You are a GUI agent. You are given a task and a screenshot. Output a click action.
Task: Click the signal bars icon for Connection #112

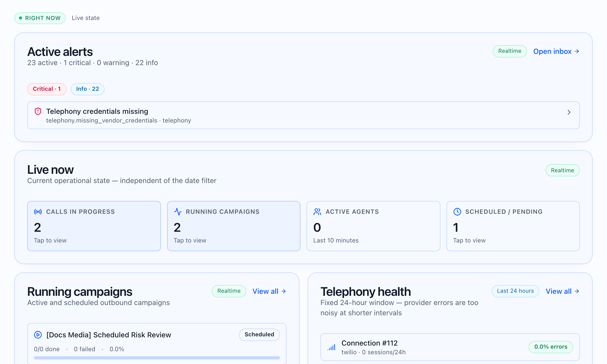point(331,347)
